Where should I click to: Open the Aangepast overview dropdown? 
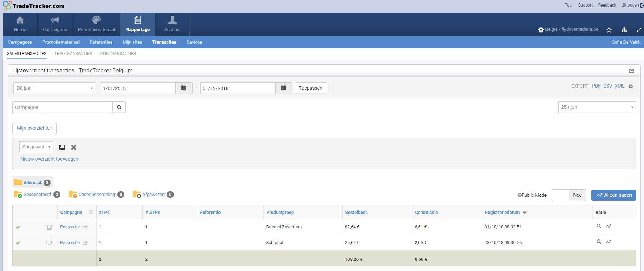(36, 147)
